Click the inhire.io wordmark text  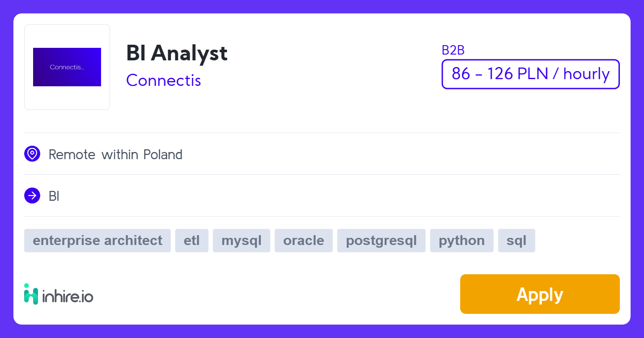click(68, 296)
